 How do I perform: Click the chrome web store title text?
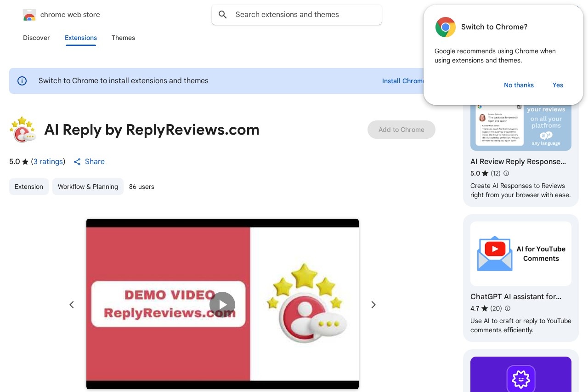pyautogui.click(x=70, y=15)
